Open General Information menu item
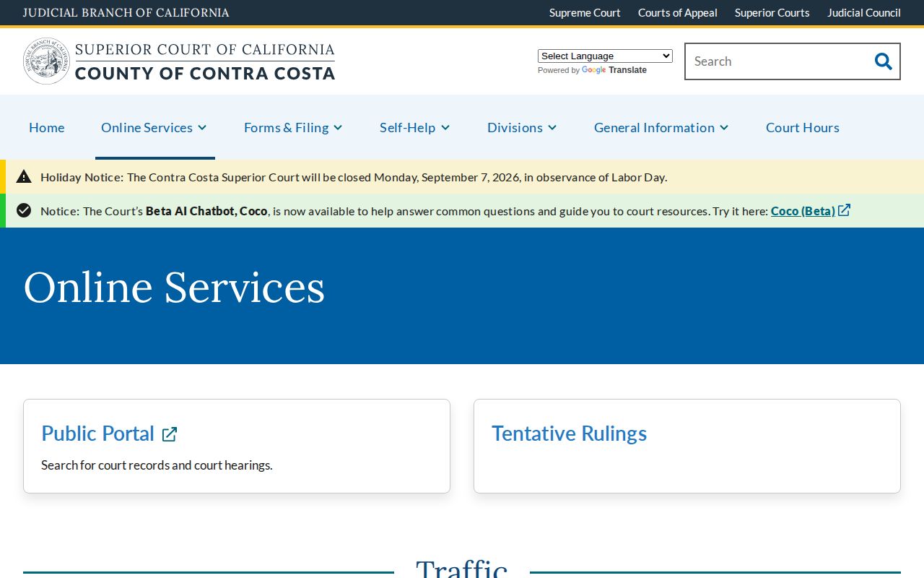 [654, 127]
